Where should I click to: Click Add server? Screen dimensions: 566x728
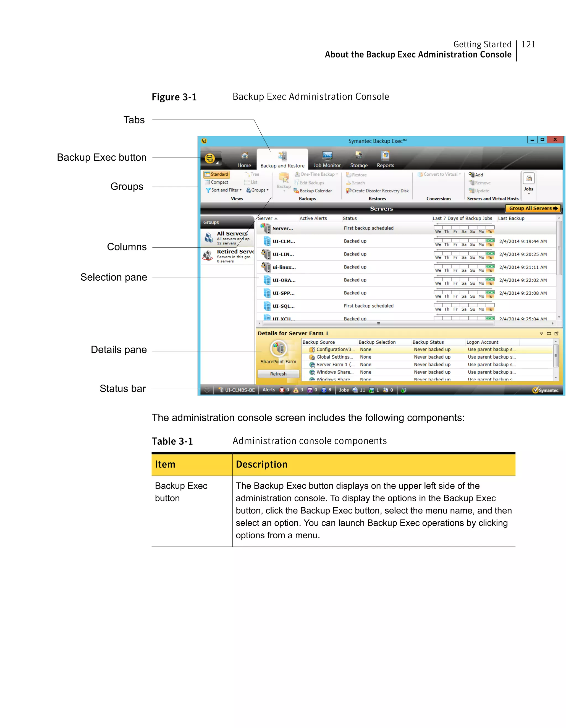point(476,175)
